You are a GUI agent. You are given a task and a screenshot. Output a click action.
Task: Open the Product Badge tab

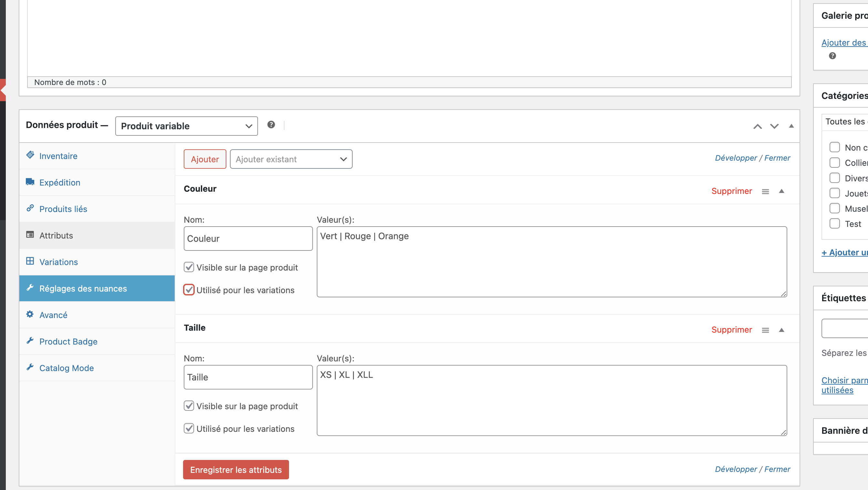(x=68, y=341)
